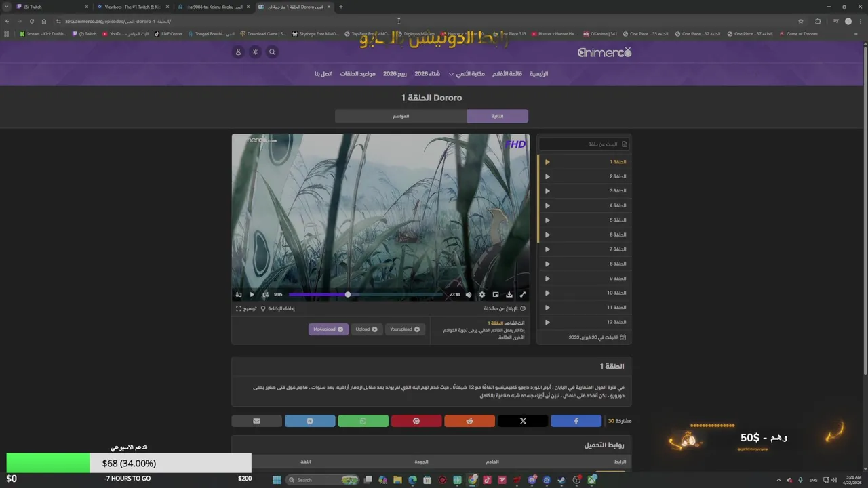Viewport: 868px width, 488px height.
Task: Open the video player settings gear
Action: [x=482, y=294]
